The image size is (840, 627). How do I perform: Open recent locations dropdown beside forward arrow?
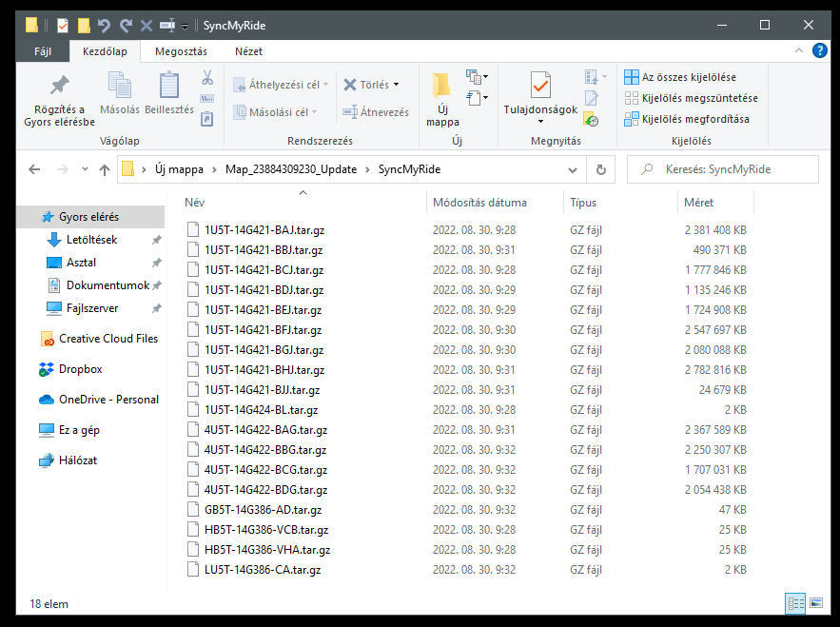[x=85, y=169]
